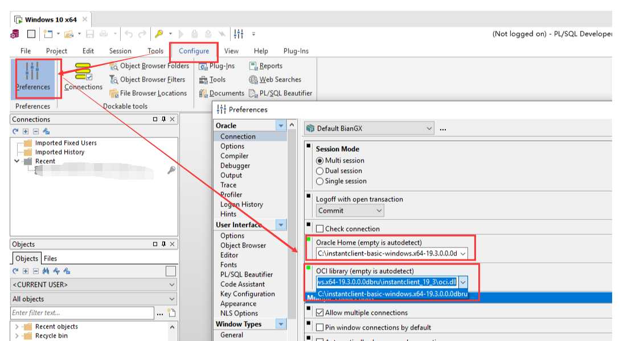Select the Configure ribbon tab
This screenshot has width=644, height=341.
(194, 51)
